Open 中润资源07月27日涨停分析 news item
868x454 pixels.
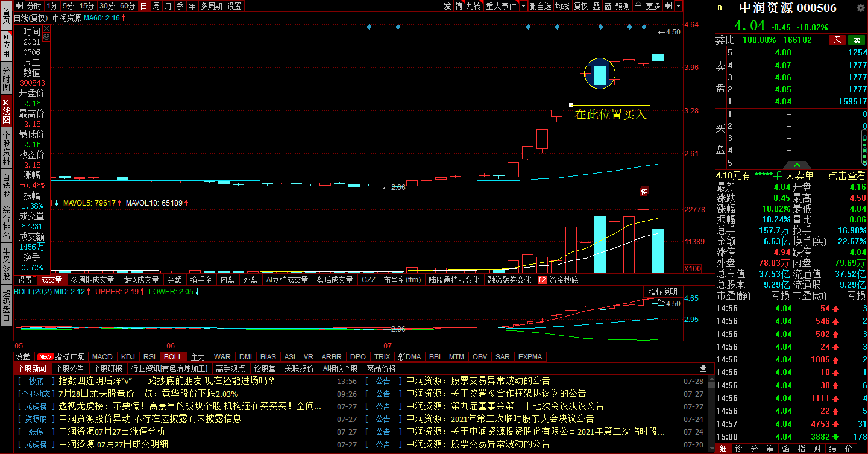point(112,431)
